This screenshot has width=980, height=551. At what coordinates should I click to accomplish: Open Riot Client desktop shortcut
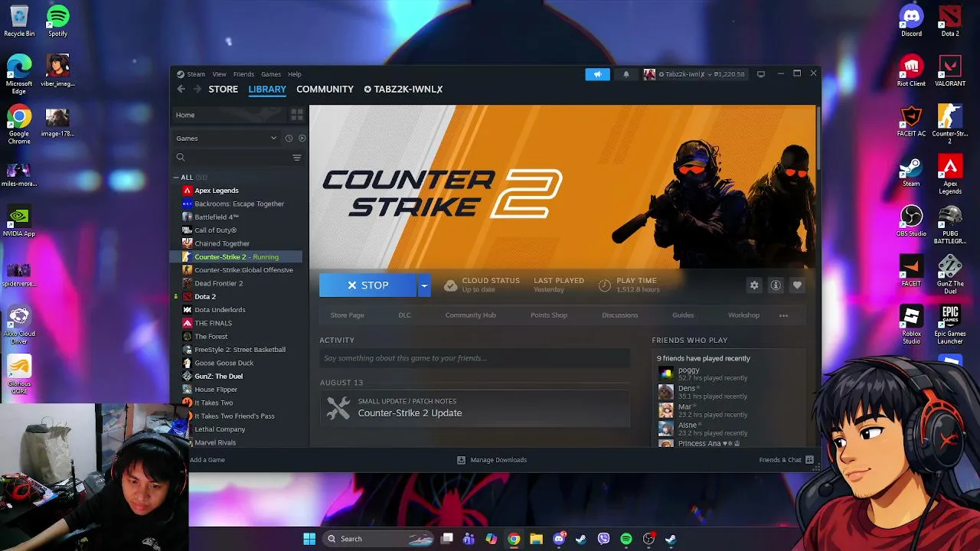[911, 71]
